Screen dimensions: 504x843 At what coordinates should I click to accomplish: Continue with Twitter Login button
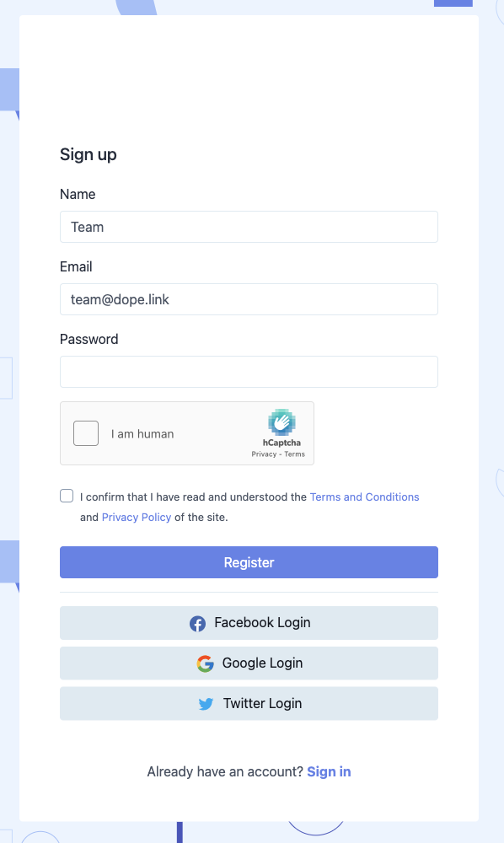click(249, 704)
